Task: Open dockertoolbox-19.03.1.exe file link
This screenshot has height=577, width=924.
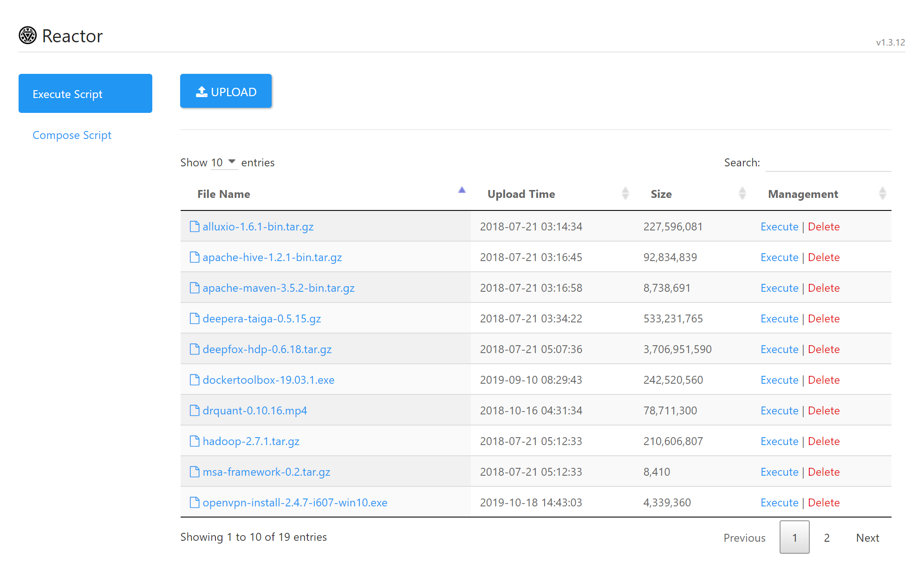Action: pyautogui.click(x=268, y=380)
